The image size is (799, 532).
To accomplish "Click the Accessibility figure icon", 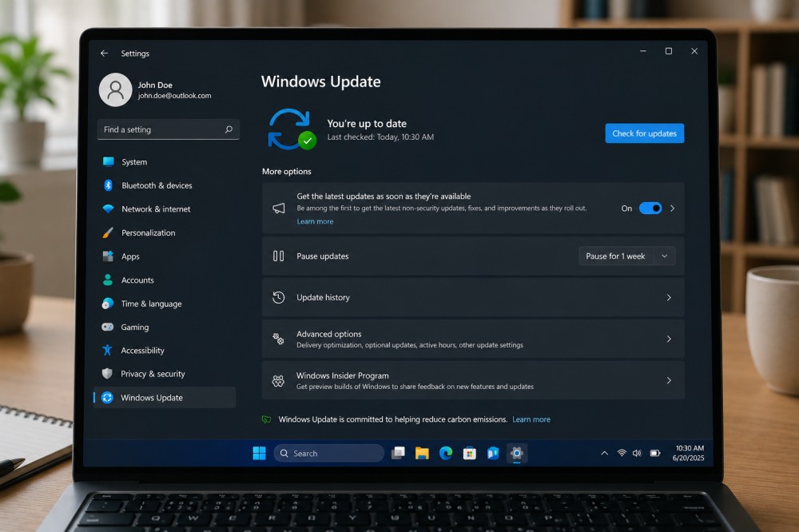I will tap(107, 350).
